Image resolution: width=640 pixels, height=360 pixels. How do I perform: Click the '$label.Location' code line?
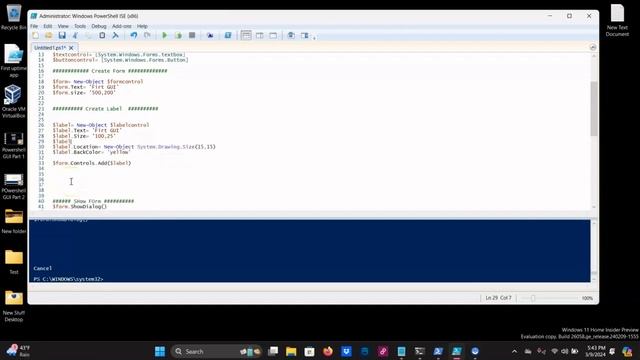coord(134,147)
